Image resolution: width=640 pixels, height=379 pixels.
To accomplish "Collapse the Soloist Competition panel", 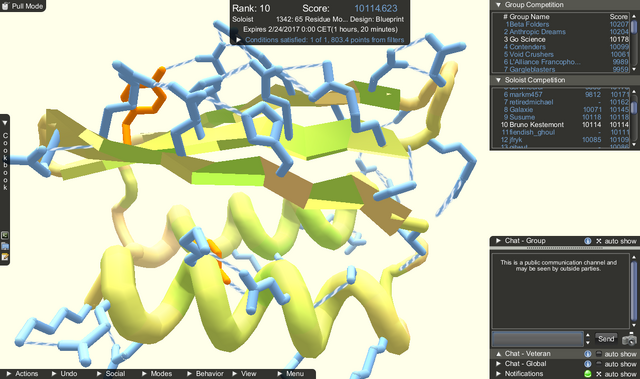I will pyautogui.click(x=498, y=80).
